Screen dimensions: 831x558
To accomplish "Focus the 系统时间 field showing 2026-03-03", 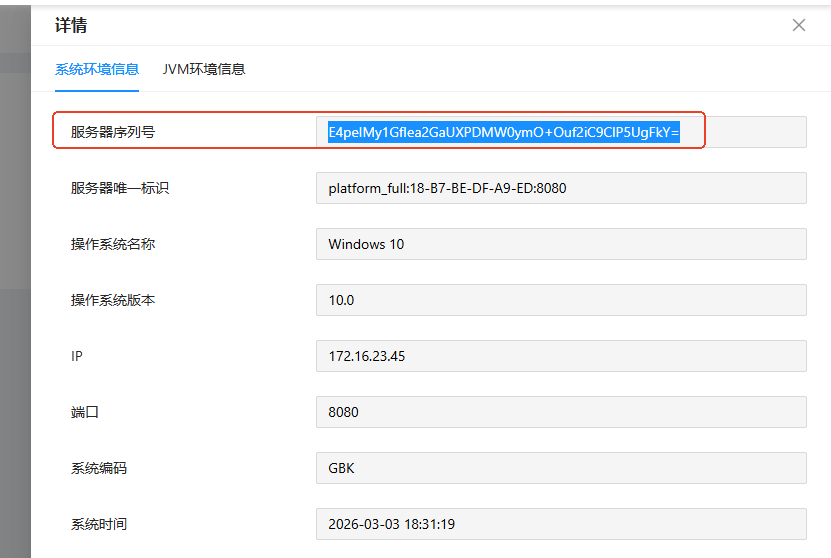I will tap(560, 524).
